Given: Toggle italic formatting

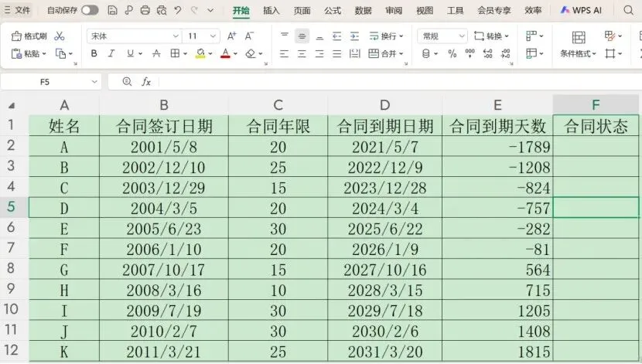Looking at the screenshot, I should click(111, 53).
